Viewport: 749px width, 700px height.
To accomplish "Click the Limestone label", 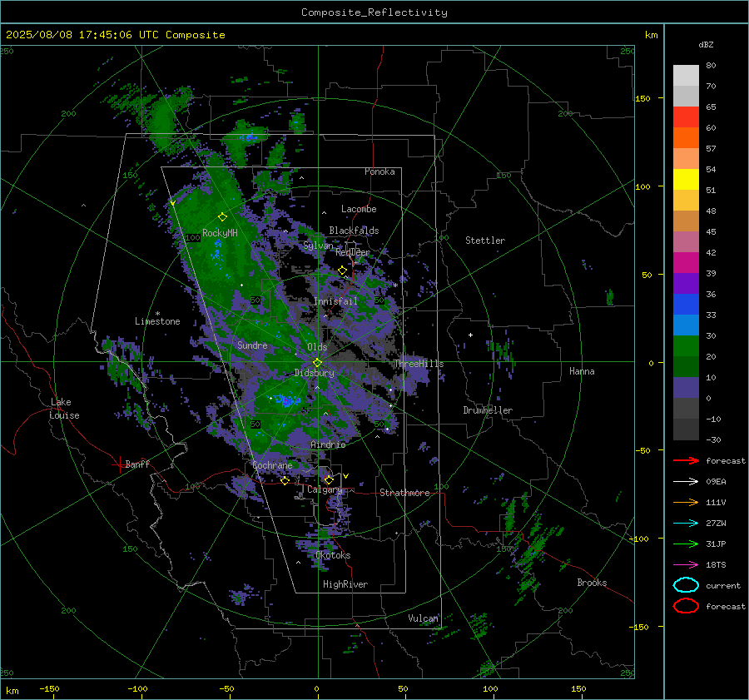I will click(x=157, y=321).
